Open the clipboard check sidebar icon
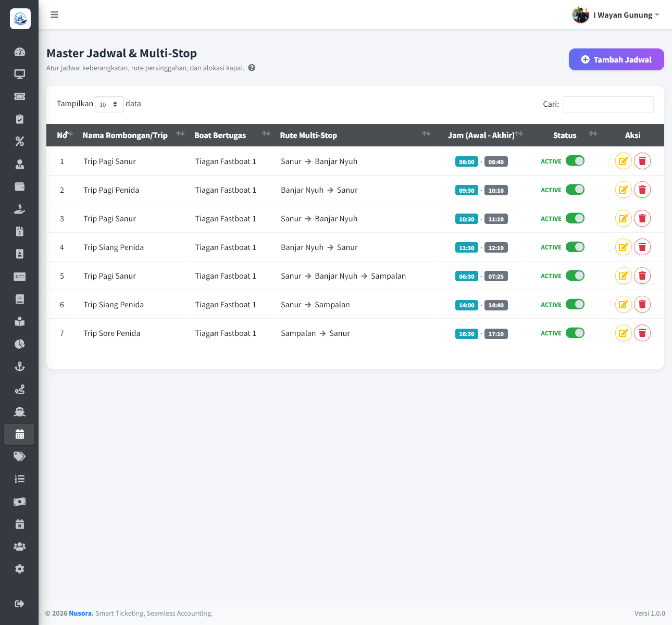 point(19,119)
